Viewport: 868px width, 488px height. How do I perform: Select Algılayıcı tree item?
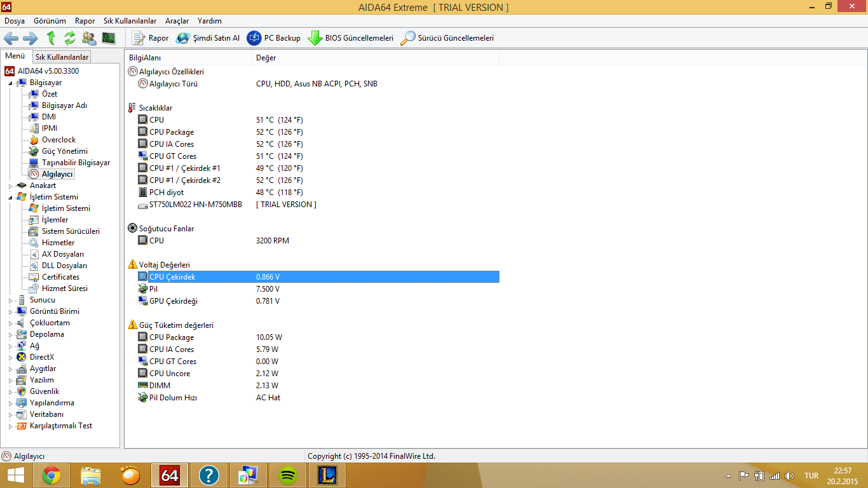[57, 174]
